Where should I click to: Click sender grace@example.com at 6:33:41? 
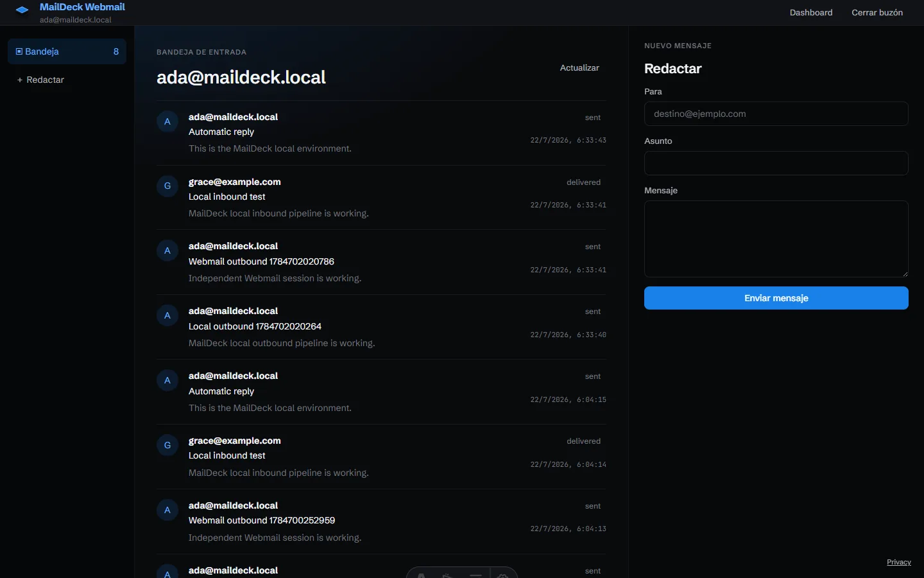pos(235,182)
